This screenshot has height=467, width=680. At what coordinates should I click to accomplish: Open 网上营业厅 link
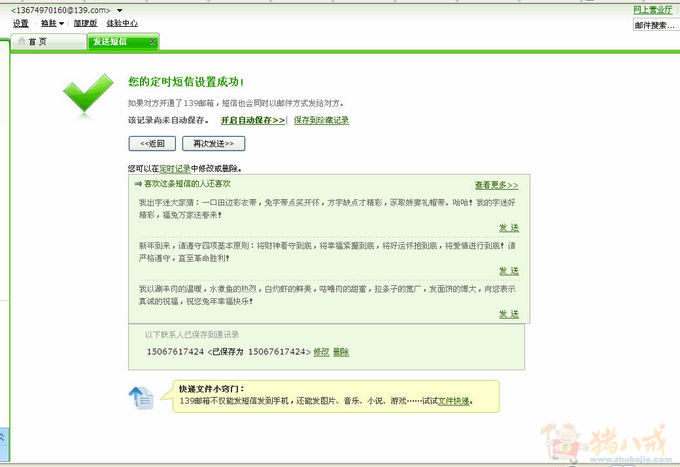click(653, 10)
